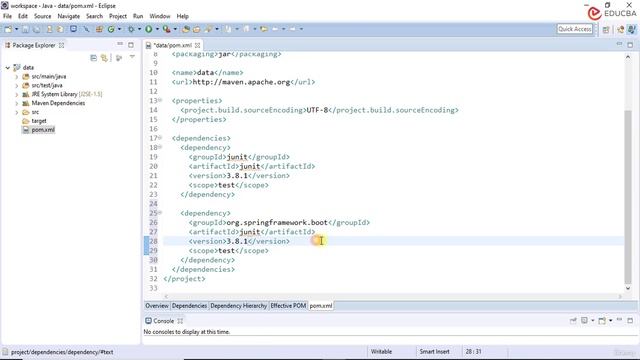
Task: Click the Debug bug toolbar icon
Action: (131, 29)
